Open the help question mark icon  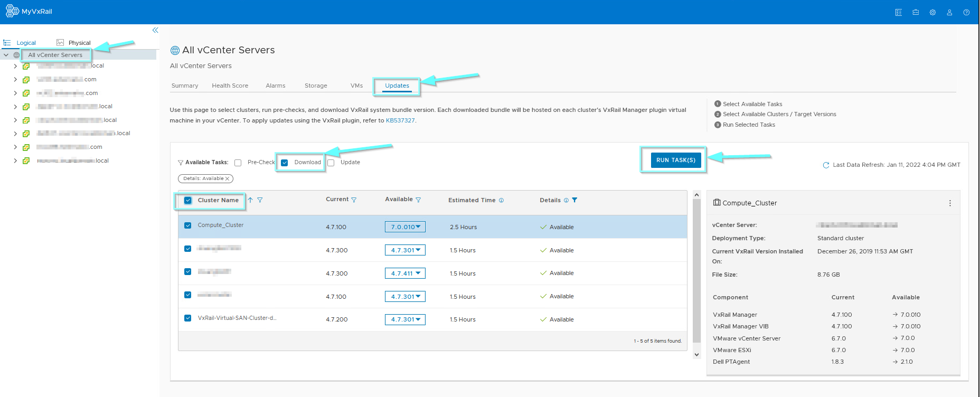966,12
